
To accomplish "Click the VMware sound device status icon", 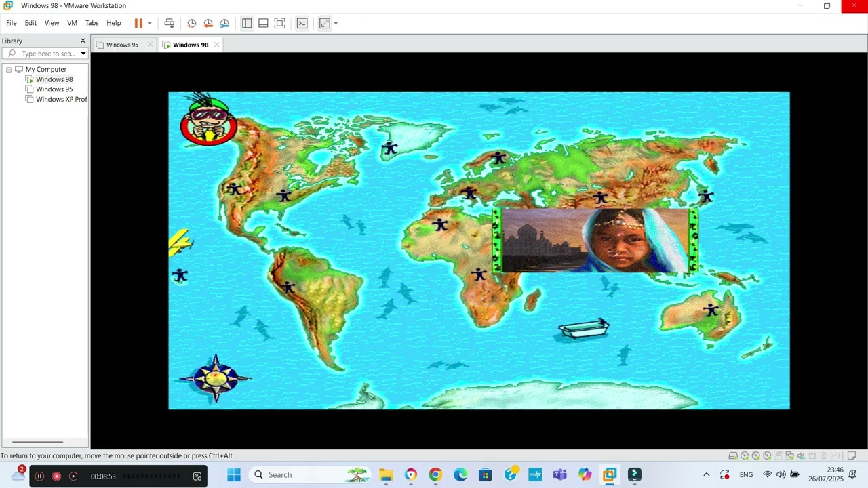I will click(801, 455).
